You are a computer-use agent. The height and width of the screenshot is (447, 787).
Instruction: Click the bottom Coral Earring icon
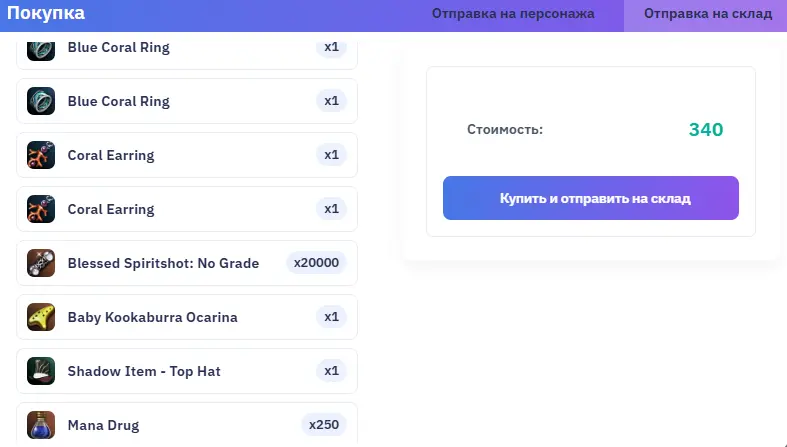click(41, 209)
